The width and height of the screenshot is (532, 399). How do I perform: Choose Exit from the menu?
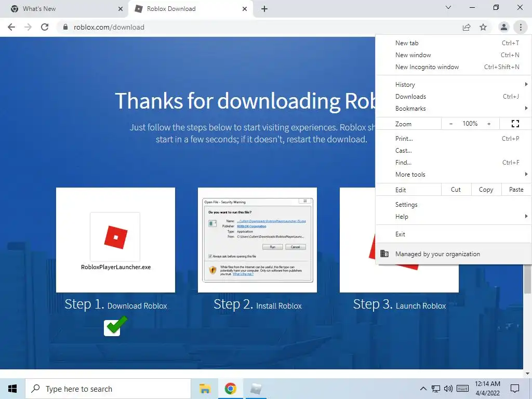coord(454,234)
